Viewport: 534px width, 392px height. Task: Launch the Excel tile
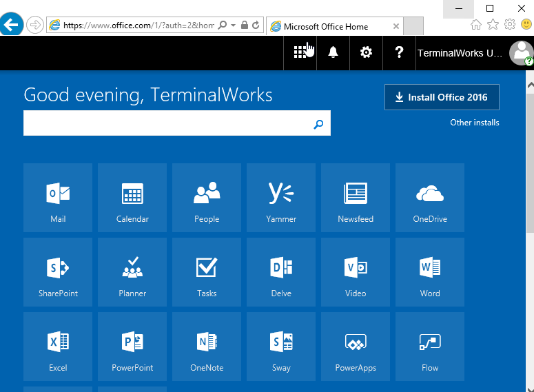58,347
